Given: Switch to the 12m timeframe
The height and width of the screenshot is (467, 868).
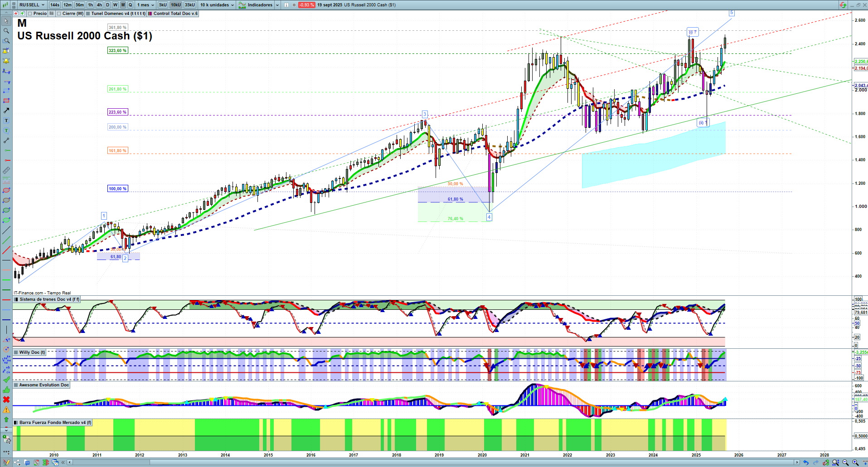Looking at the screenshot, I should coord(68,5).
